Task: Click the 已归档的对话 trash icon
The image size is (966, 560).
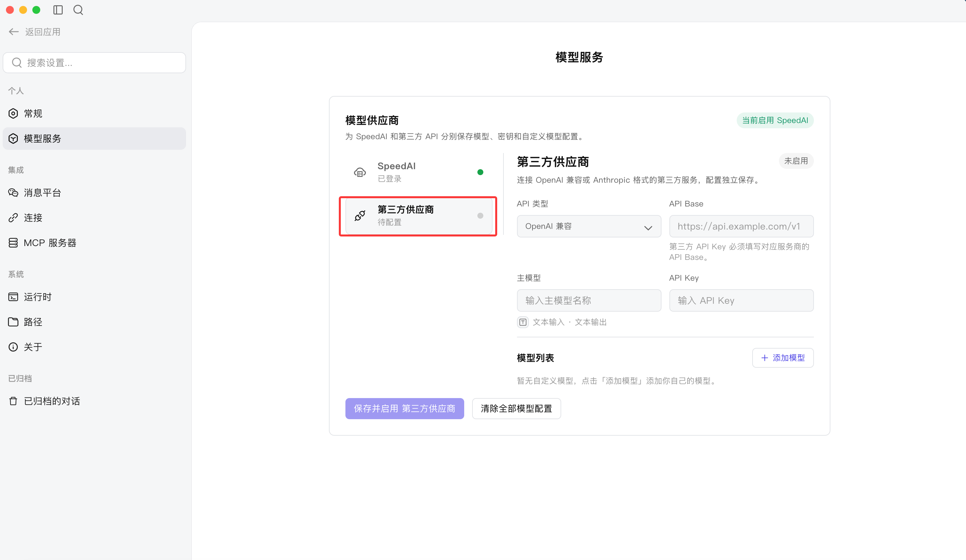Action: point(14,401)
